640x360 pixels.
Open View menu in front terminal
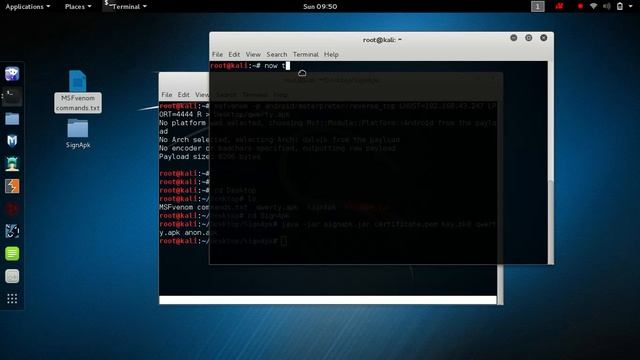pyautogui.click(x=253, y=54)
